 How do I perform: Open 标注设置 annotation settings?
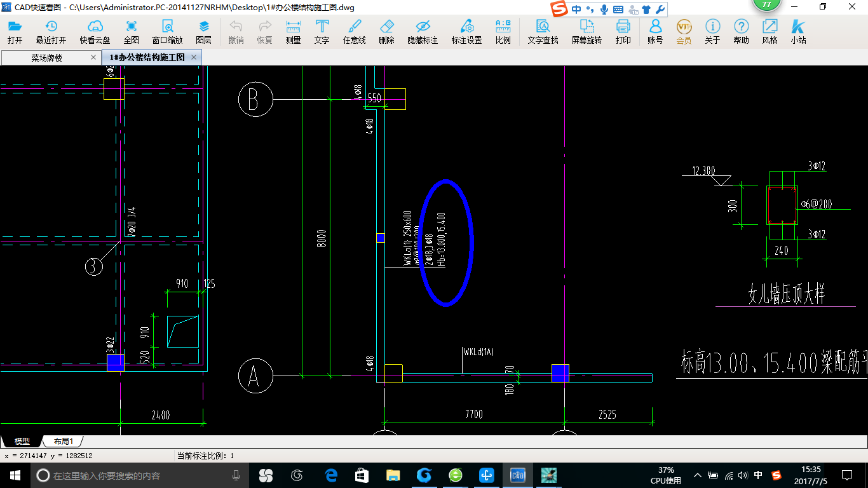coord(466,32)
